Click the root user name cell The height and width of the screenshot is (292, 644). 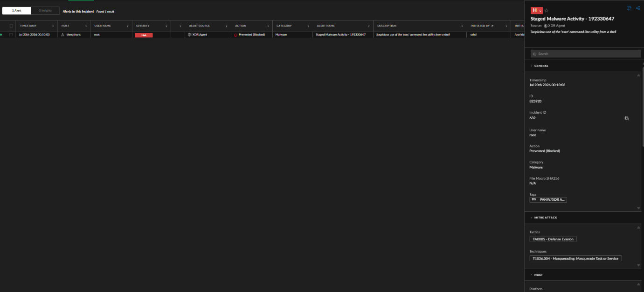coord(97,35)
